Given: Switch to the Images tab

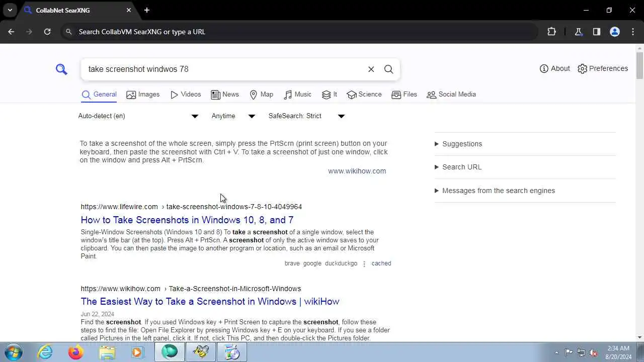Looking at the screenshot, I should (143, 95).
